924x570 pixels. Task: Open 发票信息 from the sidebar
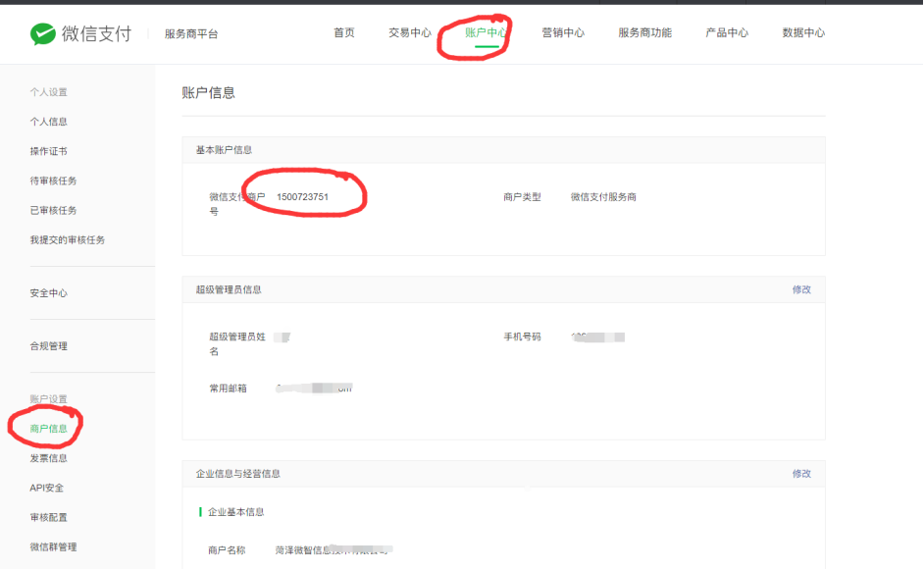[x=49, y=458]
